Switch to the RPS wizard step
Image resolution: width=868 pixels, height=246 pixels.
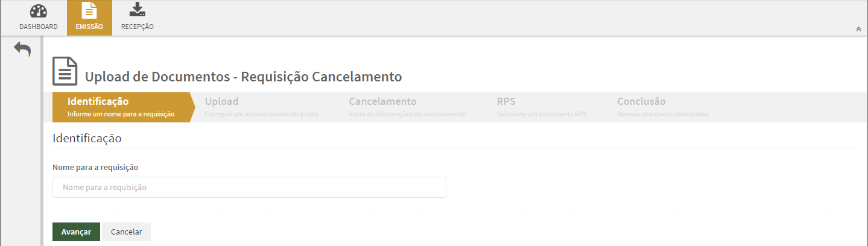pyautogui.click(x=541, y=107)
